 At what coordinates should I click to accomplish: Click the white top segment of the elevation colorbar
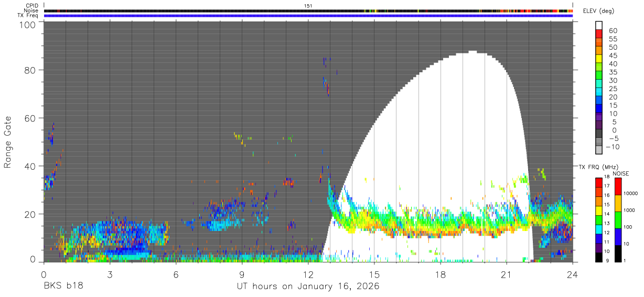pos(599,25)
